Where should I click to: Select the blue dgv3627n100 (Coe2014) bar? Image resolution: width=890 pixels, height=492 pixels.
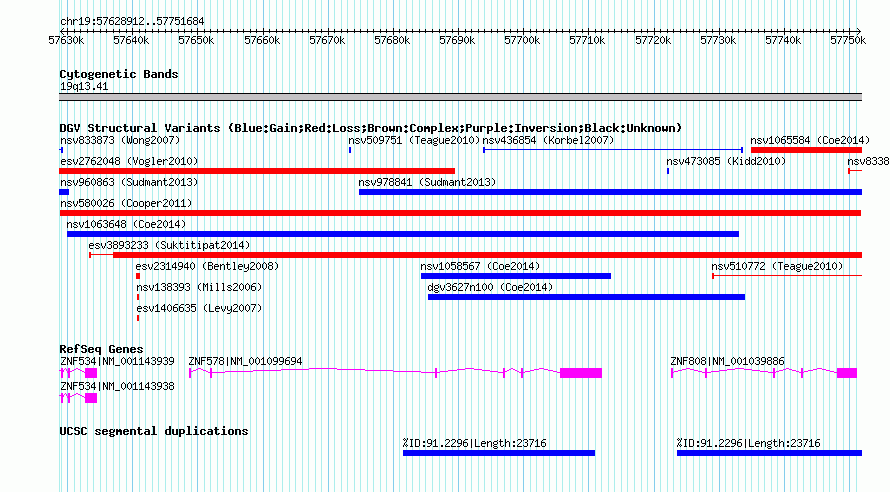586,297
